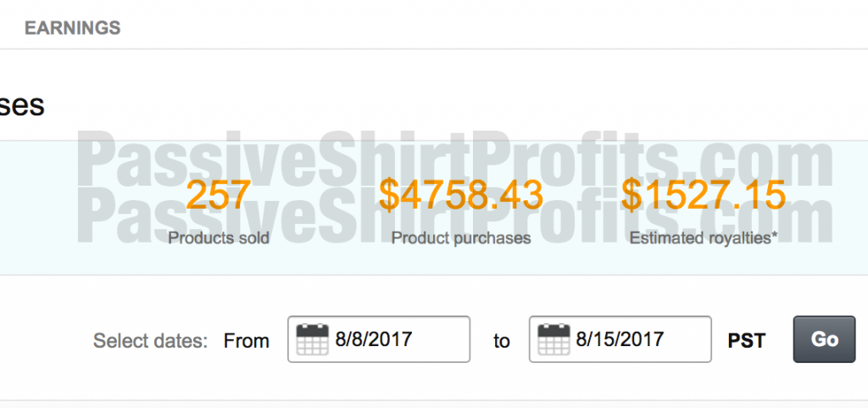Click the 'to' label between date fields

pos(502,342)
